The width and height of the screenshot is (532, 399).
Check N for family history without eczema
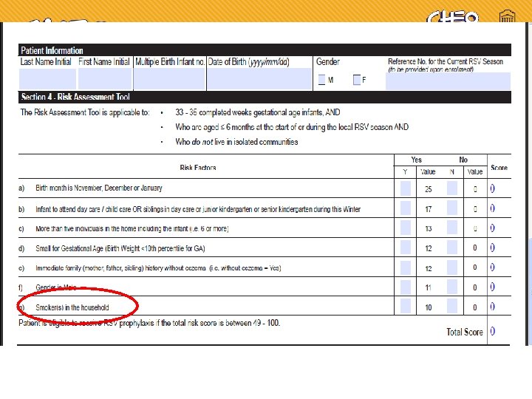[x=452, y=267]
